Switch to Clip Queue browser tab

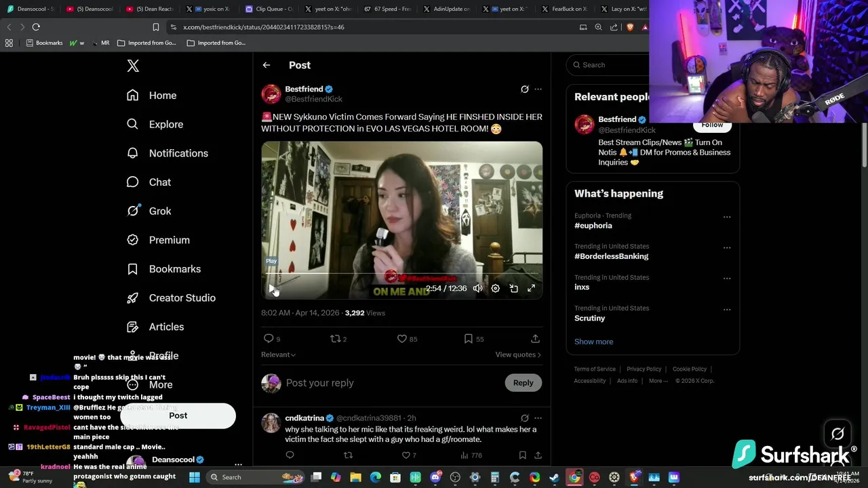coord(269,9)
